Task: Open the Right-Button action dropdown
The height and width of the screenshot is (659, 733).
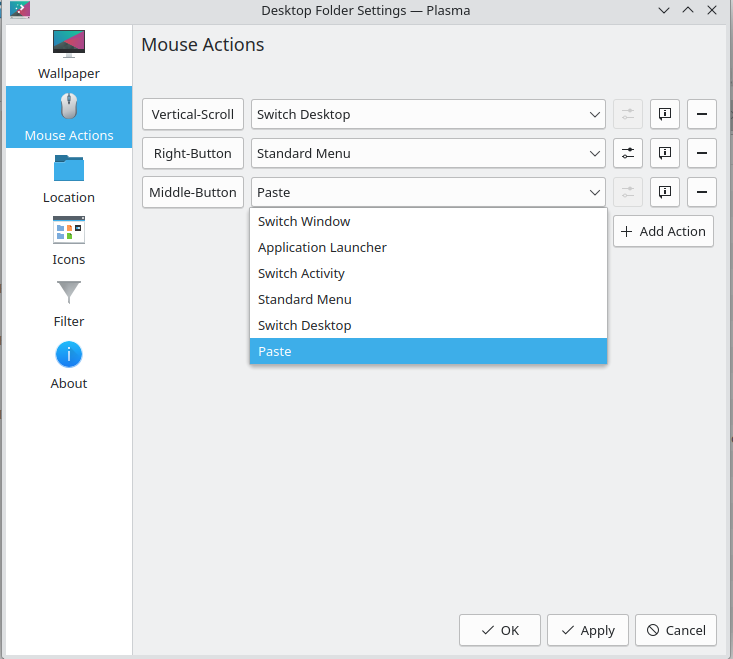Action: click(x=428, y=153)
